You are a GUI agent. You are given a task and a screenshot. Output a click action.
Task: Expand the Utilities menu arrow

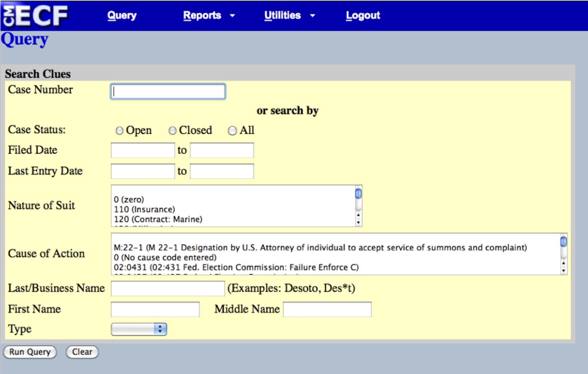(x=313, y=16)
